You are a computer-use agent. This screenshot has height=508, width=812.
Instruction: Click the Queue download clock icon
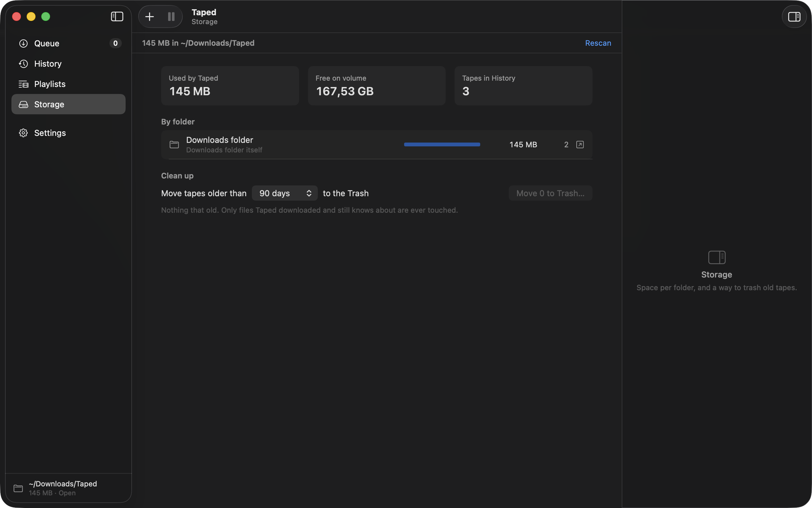pos(23,43)
